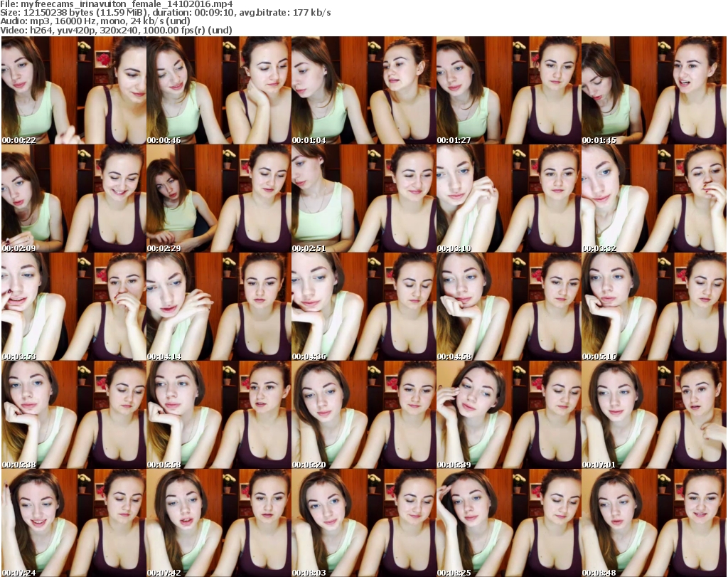Viewport: 728px width, 577px height.
Task: Select the final frame at 00:08:48
Action: [x=654, y=523]
